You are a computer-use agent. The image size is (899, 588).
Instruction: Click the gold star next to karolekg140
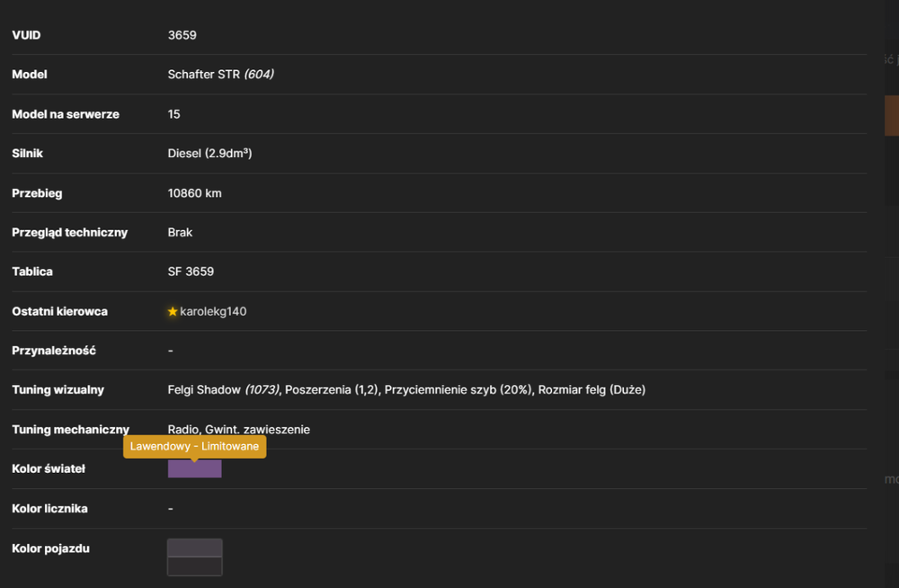(x=172, y=311)
